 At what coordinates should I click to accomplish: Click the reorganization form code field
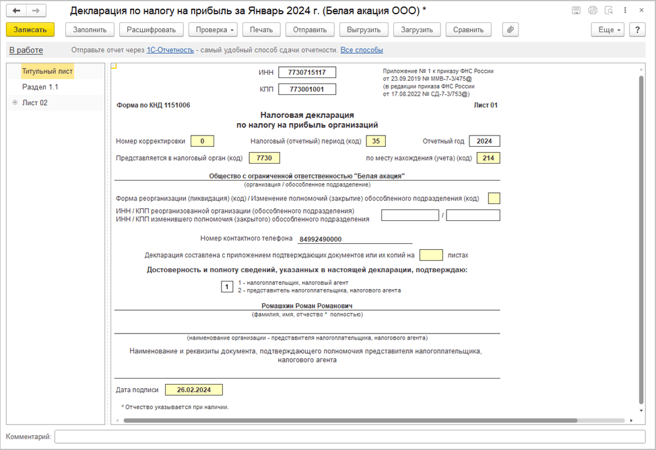494,198
